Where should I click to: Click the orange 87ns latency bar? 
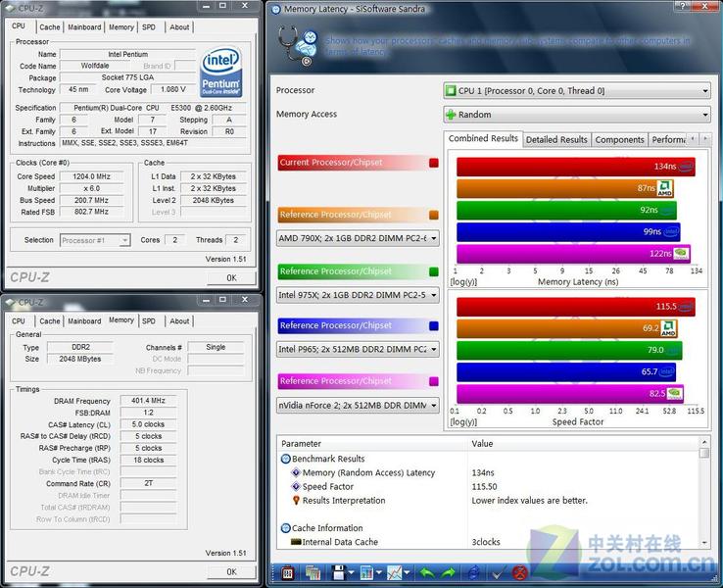[565, 188]
